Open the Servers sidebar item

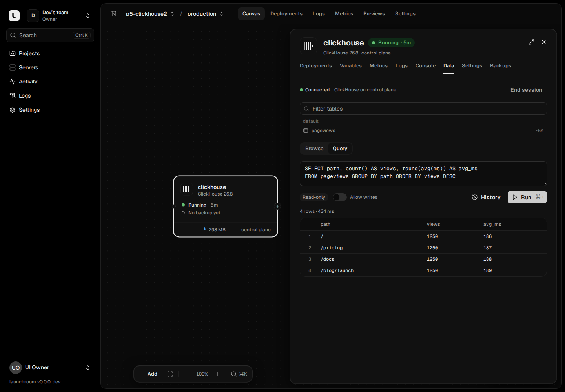[x=50, y=67]
